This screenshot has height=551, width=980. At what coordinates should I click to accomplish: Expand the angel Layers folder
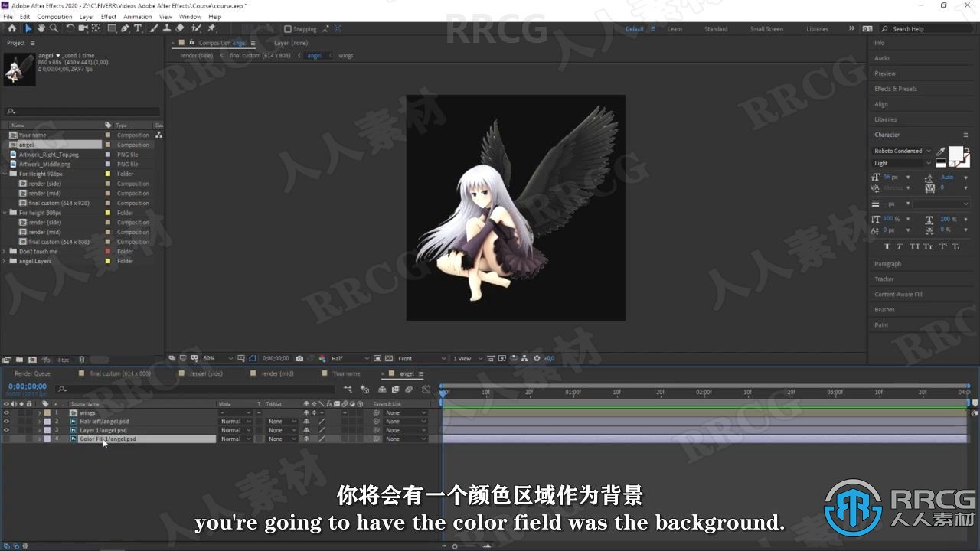click(4, 261)
